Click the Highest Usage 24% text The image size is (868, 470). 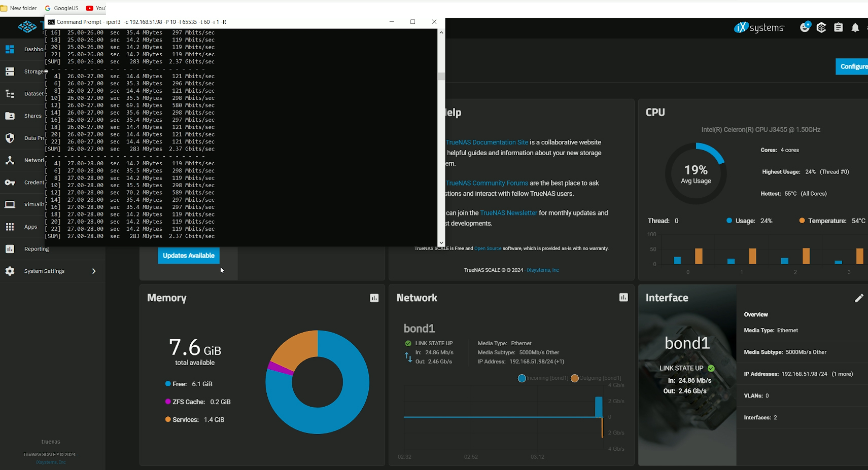pyautogui.click(x=806, y=172)
